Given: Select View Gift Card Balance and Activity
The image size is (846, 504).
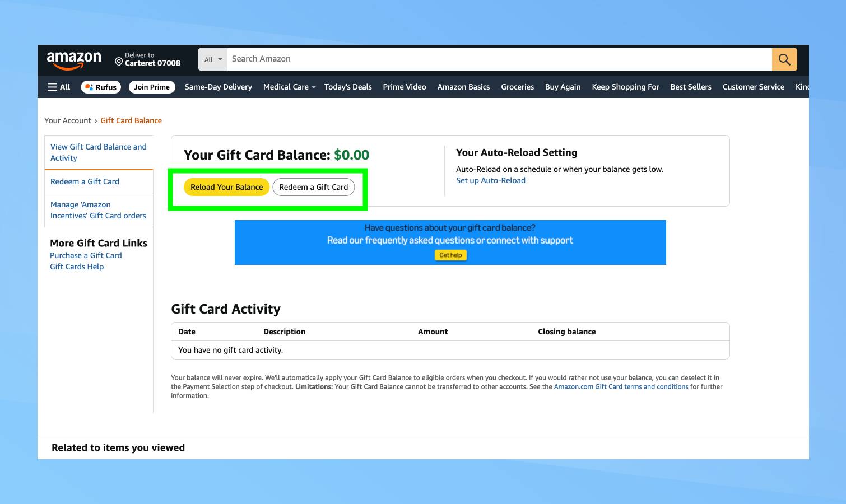Looking at the screenshot, I should pyautogui.click(x=99, y=152).
